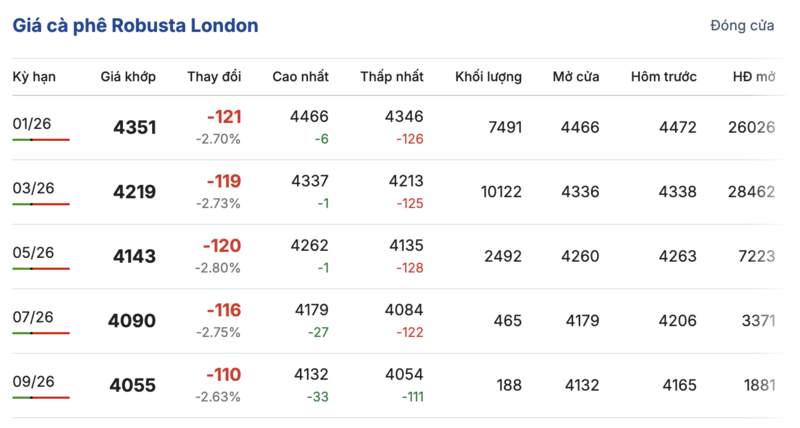This screenshot has height=428, width=800.
Task: Click the range bar under 01/26
Action: [x=41, y=140]
